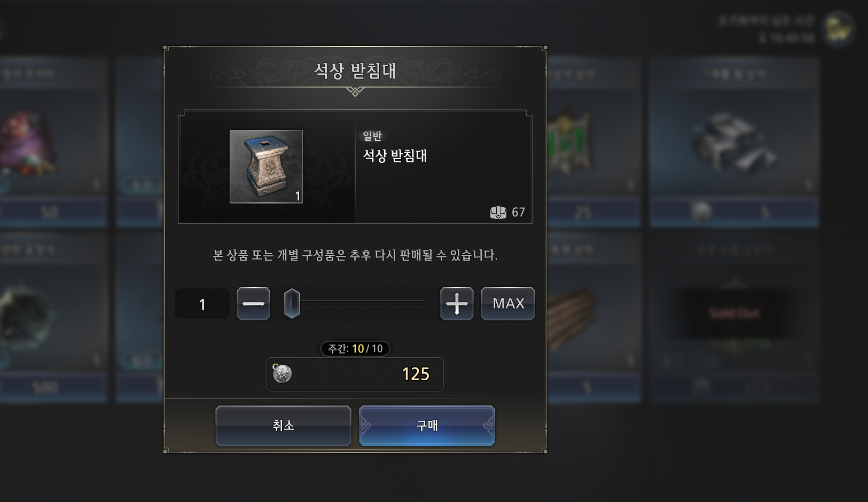Click the stone pedestal item thumbnail
This screenshot has height=502, width=868.
coord(266,167)
